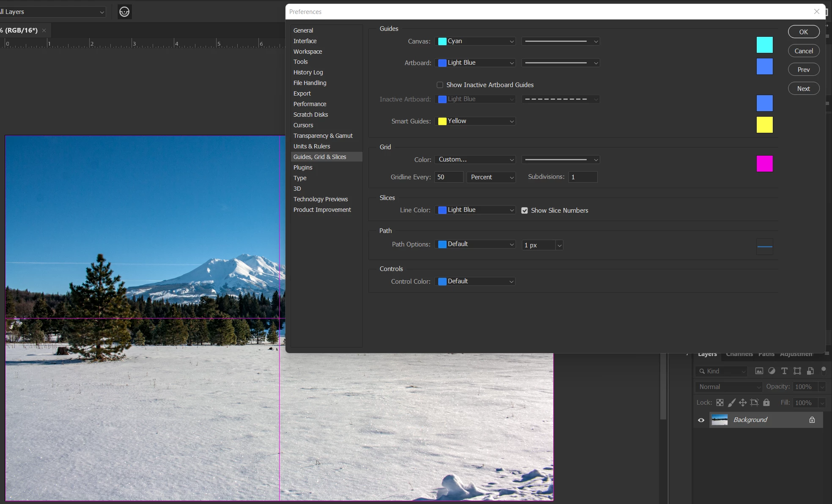
Task: Enable Show Inactive Artboard Guides checkbox
Action: click(x=440, y=85)
